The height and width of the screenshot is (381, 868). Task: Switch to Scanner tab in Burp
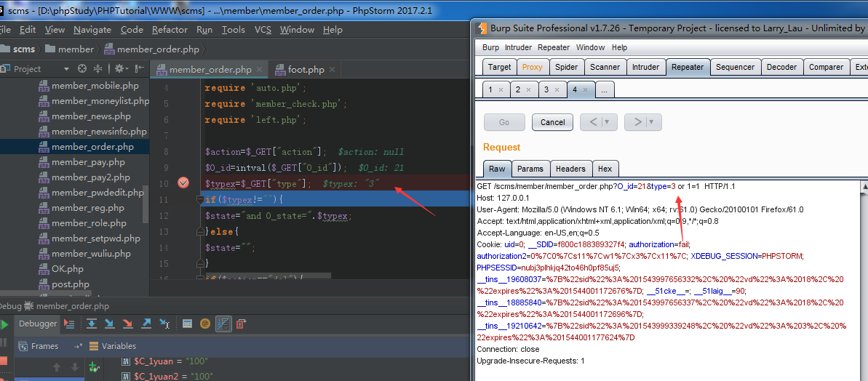[x=605, y=67]
